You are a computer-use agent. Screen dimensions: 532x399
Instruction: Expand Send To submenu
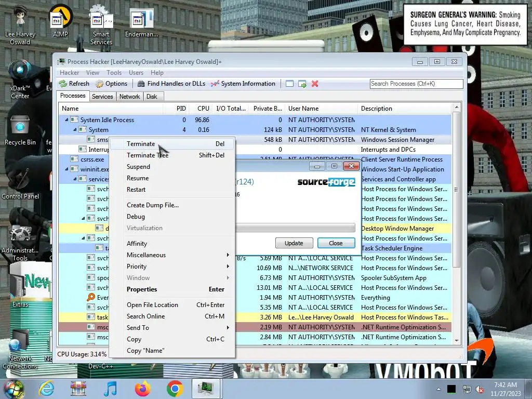(x=172, y=328)
